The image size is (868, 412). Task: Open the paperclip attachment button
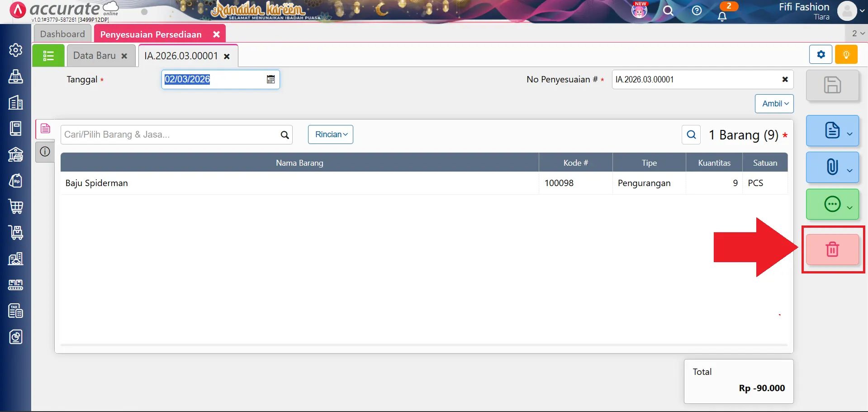(x=832, y=167)
